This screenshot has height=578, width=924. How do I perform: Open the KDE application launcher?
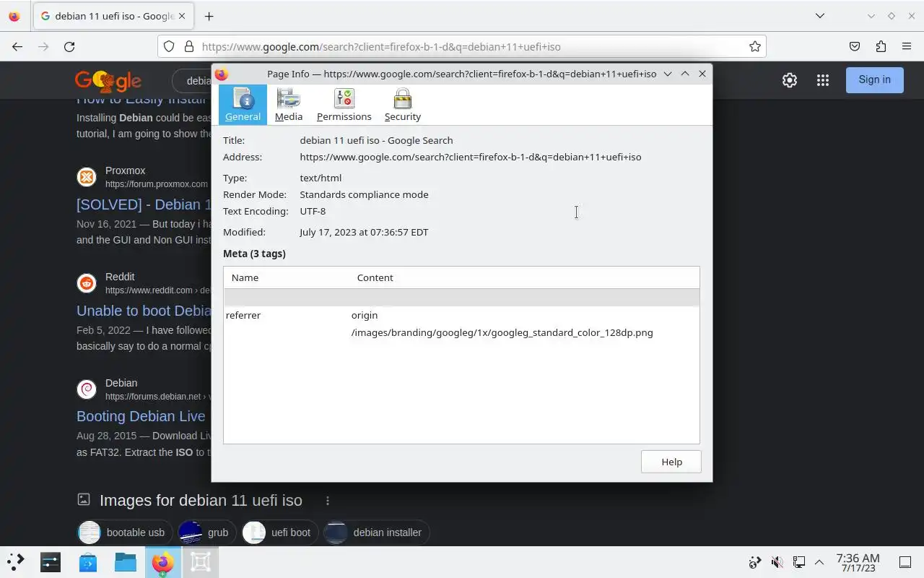(15, 561)
